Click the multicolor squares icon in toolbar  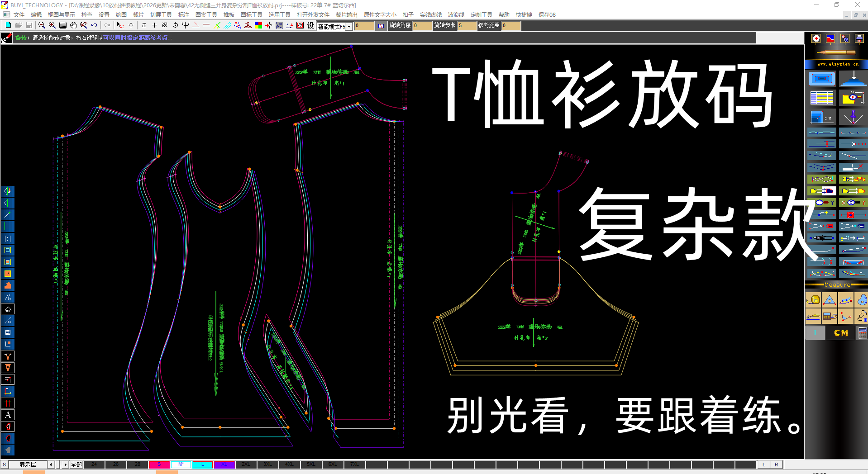click(258, 25)
